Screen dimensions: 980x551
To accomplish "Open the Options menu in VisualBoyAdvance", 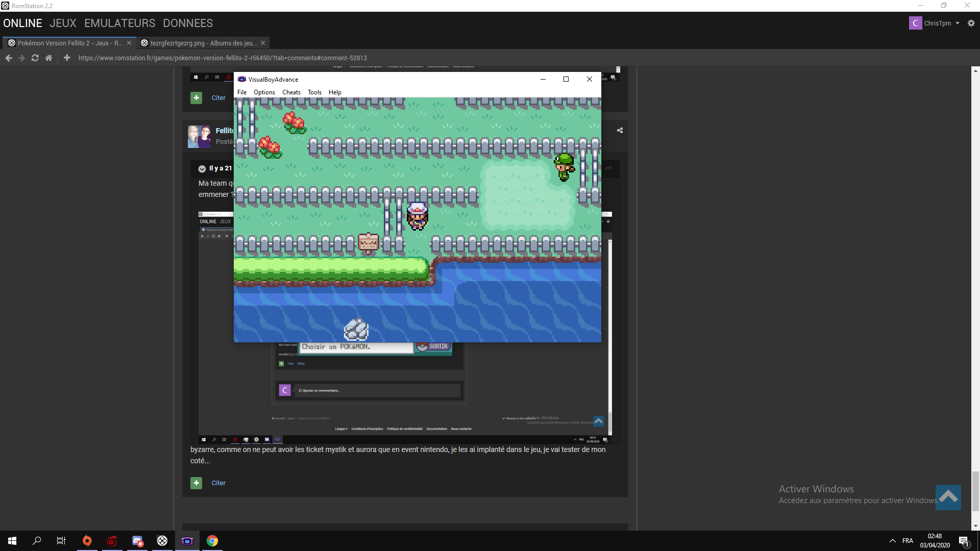I will [x=264, y=92].
